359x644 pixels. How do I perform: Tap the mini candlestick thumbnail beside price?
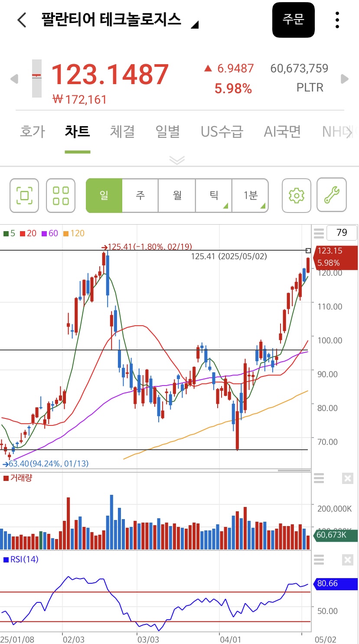(37, 78)
